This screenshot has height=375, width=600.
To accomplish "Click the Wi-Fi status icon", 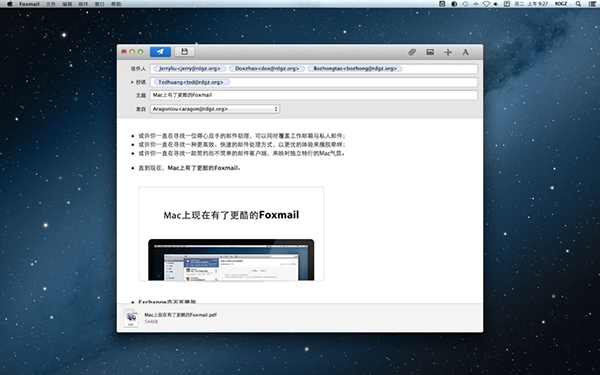I will 486,4.
